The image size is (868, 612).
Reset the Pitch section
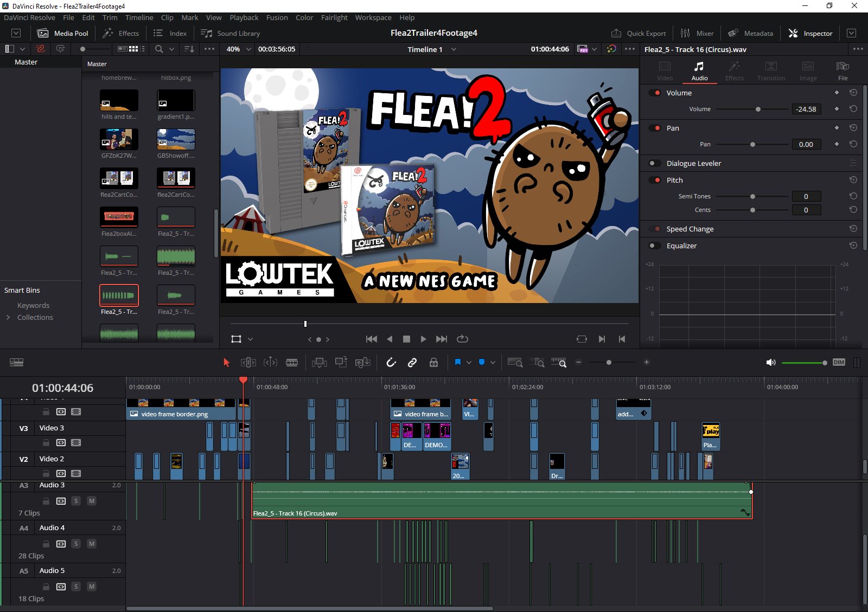coord(853,180)
